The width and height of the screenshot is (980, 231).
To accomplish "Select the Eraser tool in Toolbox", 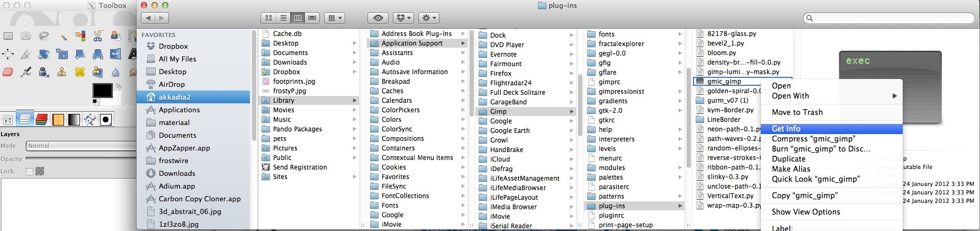I will point(8,72).
